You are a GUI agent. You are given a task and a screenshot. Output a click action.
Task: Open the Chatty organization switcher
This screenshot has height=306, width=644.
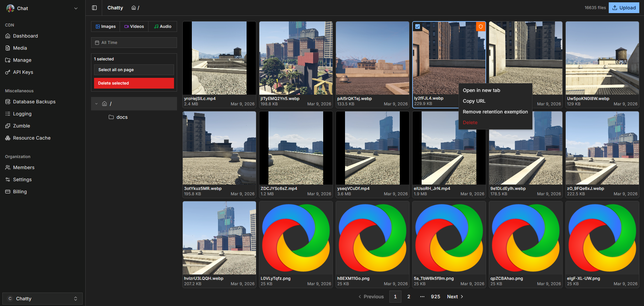pyautogui.click(x=42, y=299)
